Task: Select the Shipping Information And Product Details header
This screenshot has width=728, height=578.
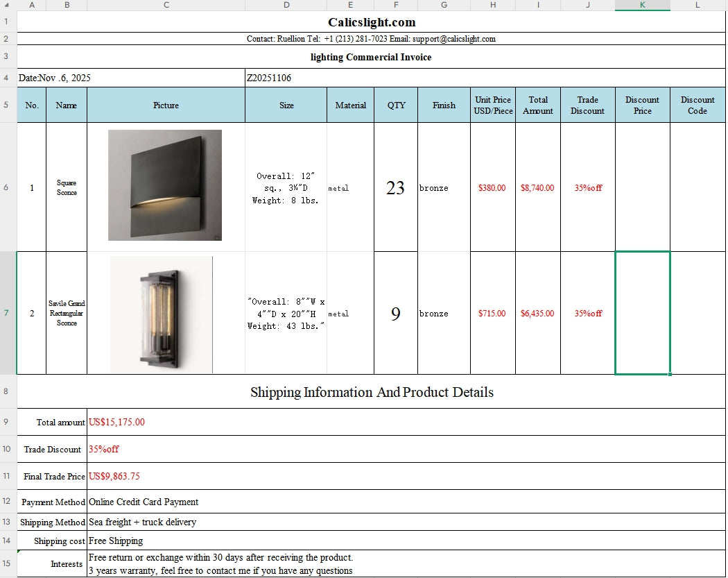Action: pos(371,392)
